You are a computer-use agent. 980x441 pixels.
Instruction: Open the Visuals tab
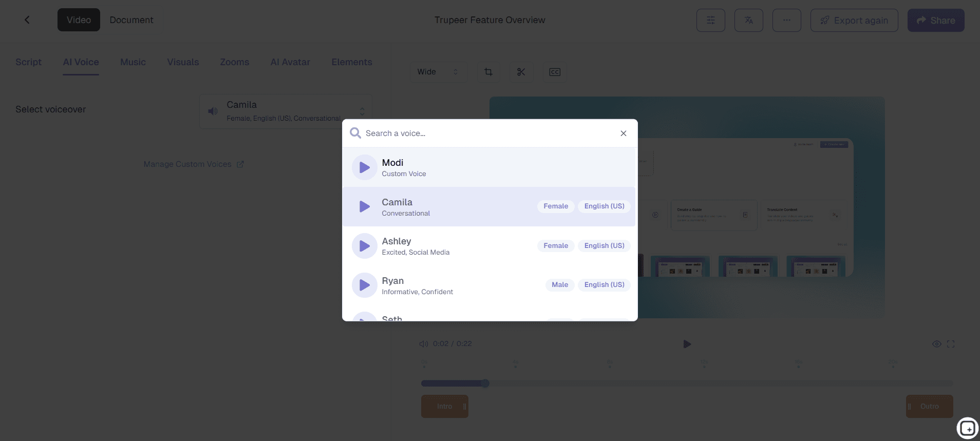coord(183,62)
